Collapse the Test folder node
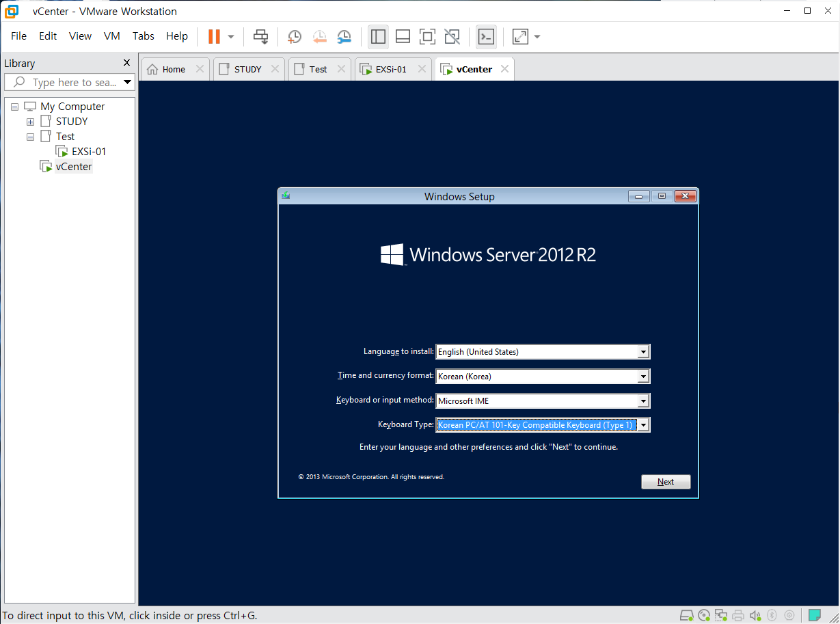The height and width of the screenshot is (624, 840). point(30,137)
